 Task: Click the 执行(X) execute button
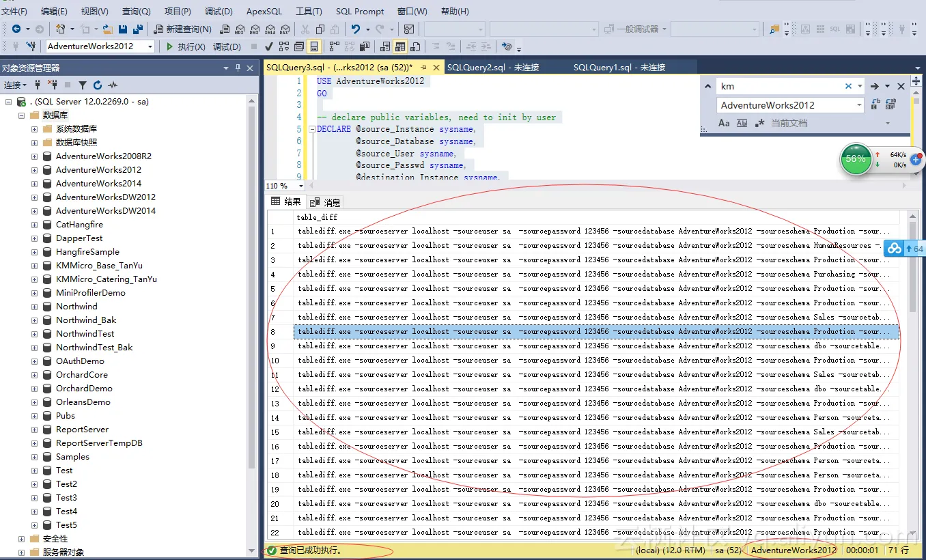(185, 46)
